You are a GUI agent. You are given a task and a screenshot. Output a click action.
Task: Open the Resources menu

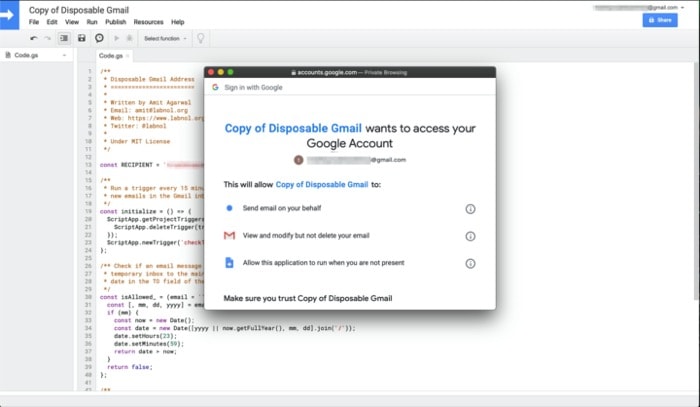tap(149, 22)
